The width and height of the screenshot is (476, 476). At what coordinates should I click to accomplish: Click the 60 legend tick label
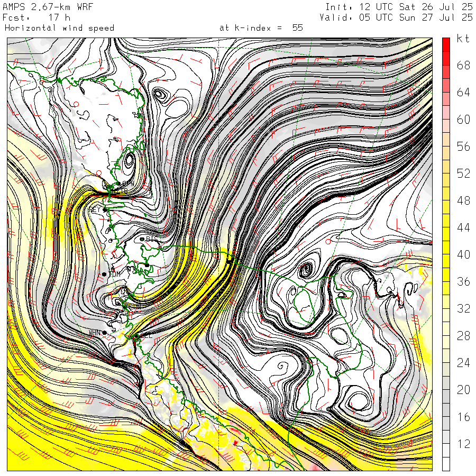pyautogui.click(x=463, y=120)
